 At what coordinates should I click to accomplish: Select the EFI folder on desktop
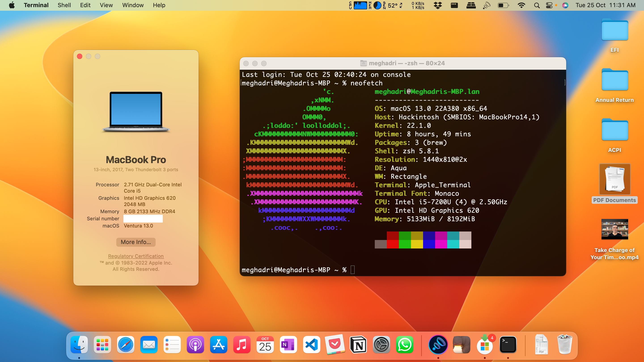pyautogui.click(x=614, y=30)
